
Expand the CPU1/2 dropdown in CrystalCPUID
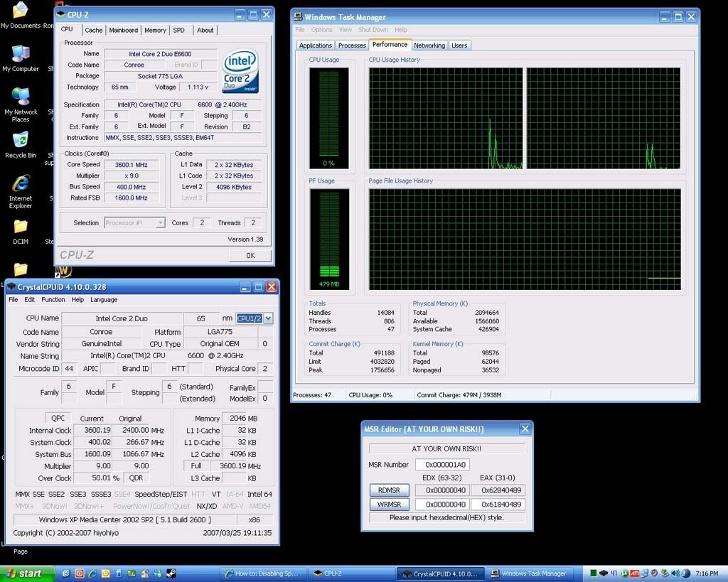click(x=267, y=319)
